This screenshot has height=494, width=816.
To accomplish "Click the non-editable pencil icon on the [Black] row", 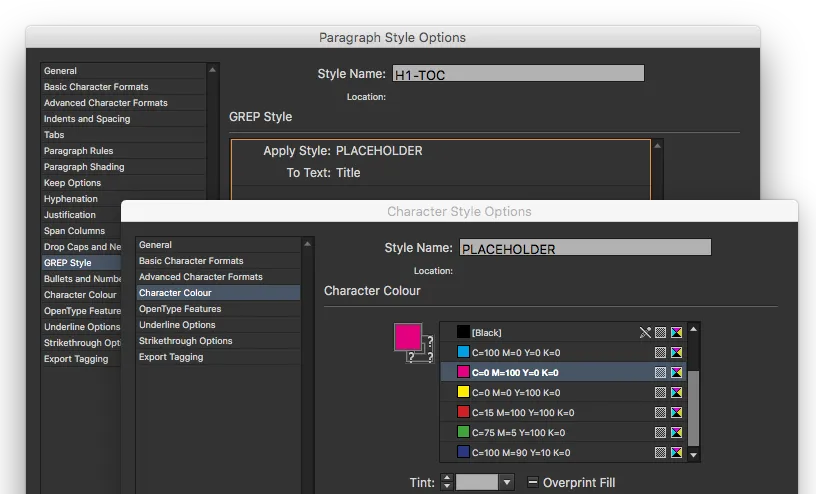I will pyautogui.click(x=645, y=333).
